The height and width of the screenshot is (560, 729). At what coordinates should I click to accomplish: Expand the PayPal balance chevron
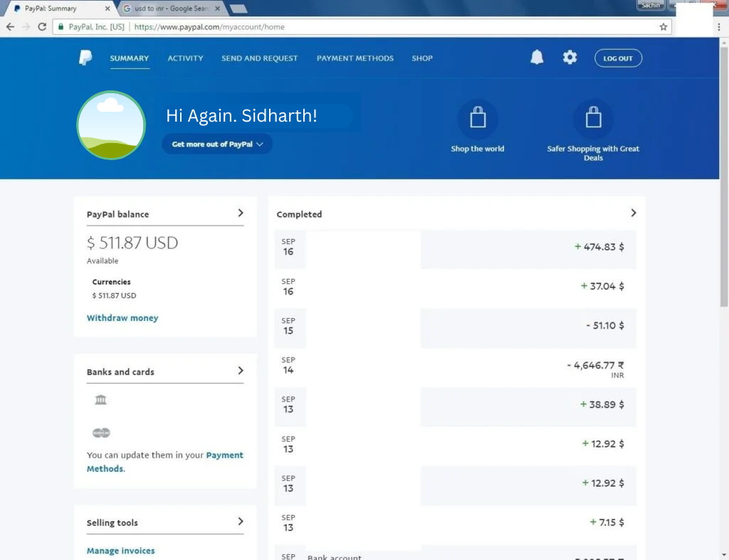pos(241,213)
